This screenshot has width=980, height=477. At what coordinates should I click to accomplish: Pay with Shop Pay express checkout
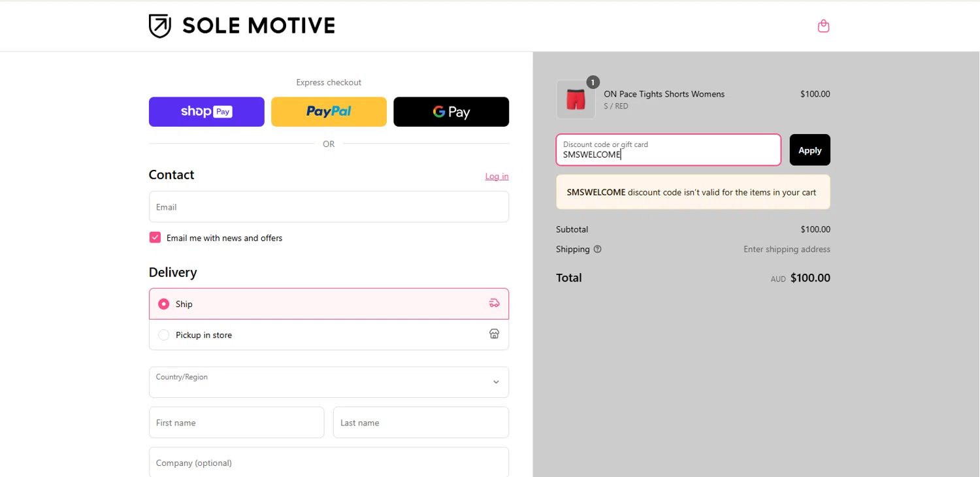coord(206,112)
